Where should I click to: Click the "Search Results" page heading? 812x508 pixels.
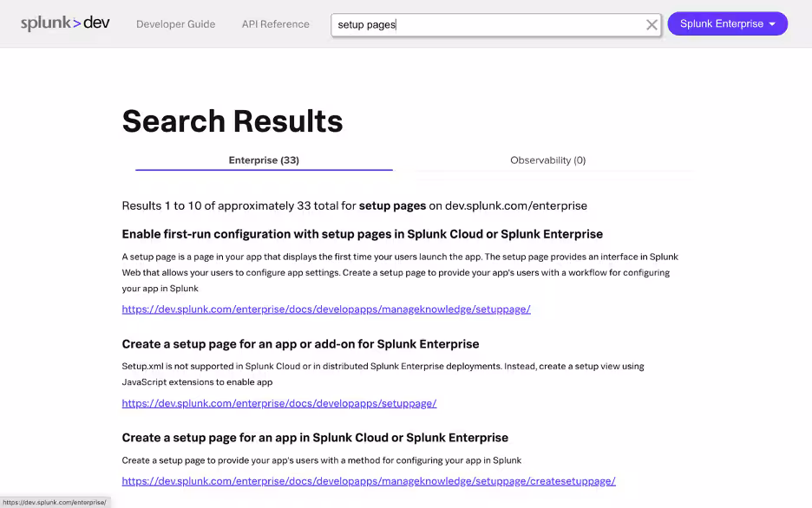pyautogui.click(x=232, y=121)
